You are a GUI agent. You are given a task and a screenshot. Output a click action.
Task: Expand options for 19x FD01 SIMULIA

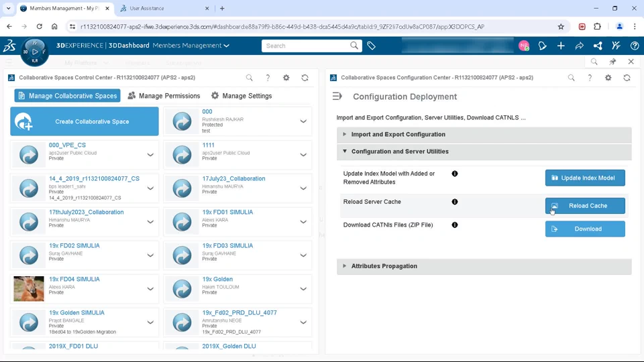303,222
